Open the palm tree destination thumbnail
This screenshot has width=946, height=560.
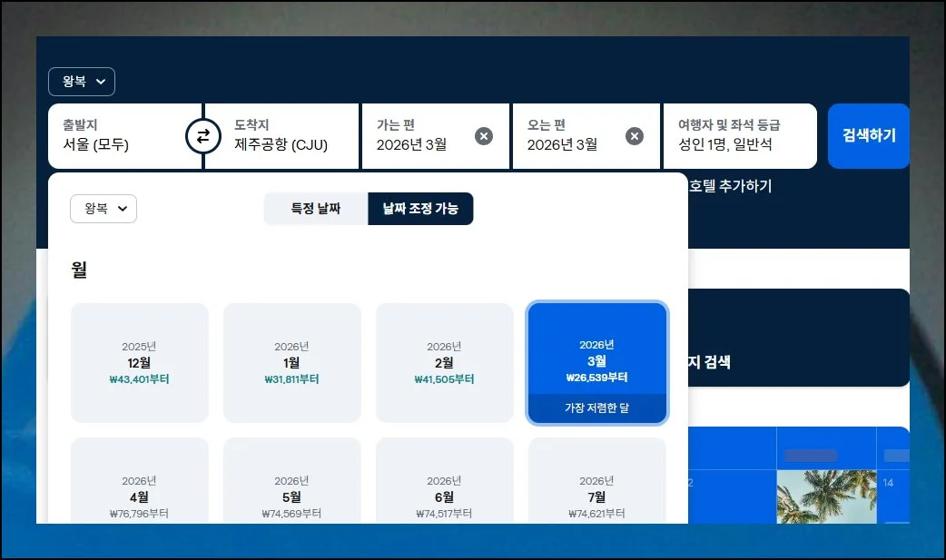[825, 496]
